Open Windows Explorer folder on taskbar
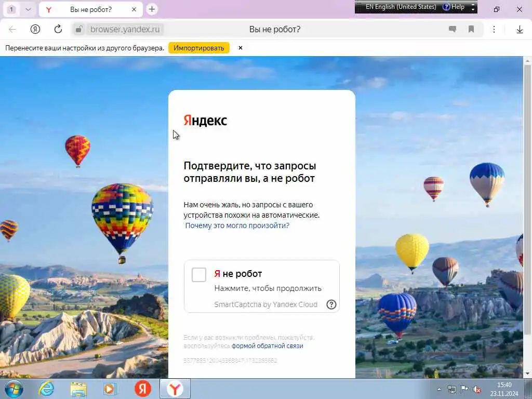532x399 pixels. (79, 390)
